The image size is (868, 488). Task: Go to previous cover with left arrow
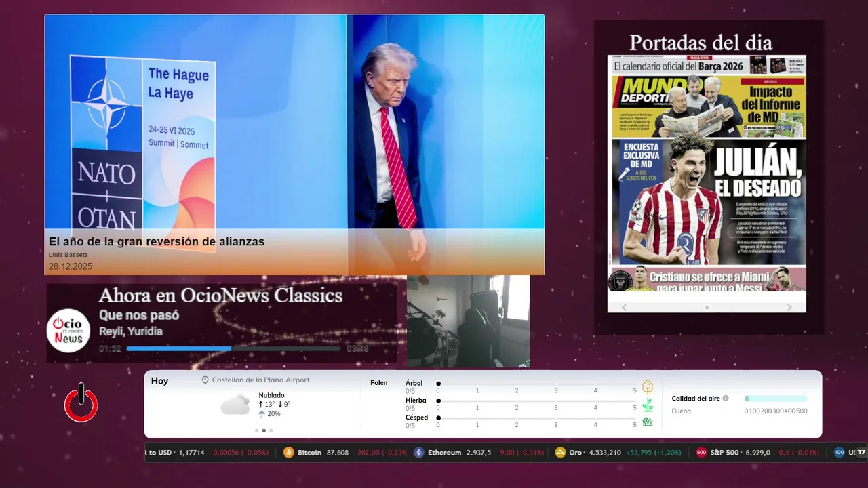pos(625,308)
